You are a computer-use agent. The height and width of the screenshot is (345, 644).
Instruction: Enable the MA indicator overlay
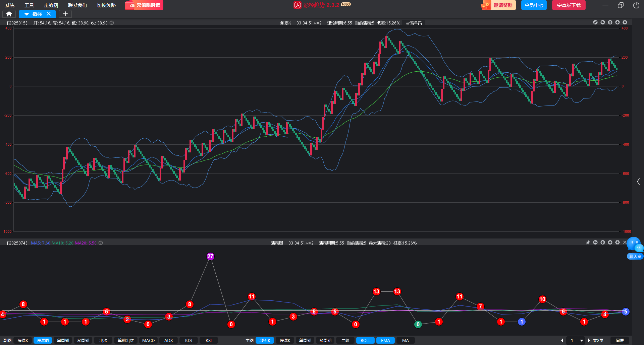point(405,340)
